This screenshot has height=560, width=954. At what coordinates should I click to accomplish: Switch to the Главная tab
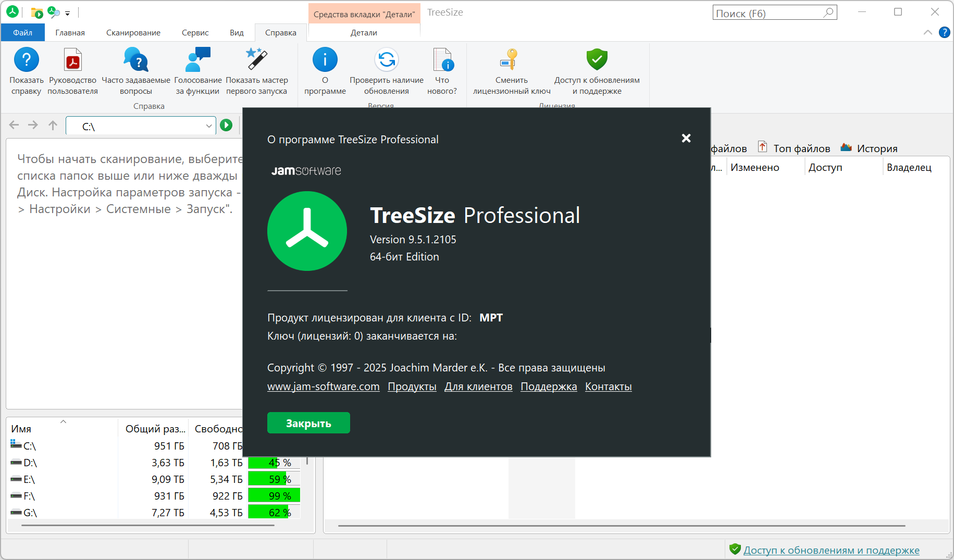[70, 32]
